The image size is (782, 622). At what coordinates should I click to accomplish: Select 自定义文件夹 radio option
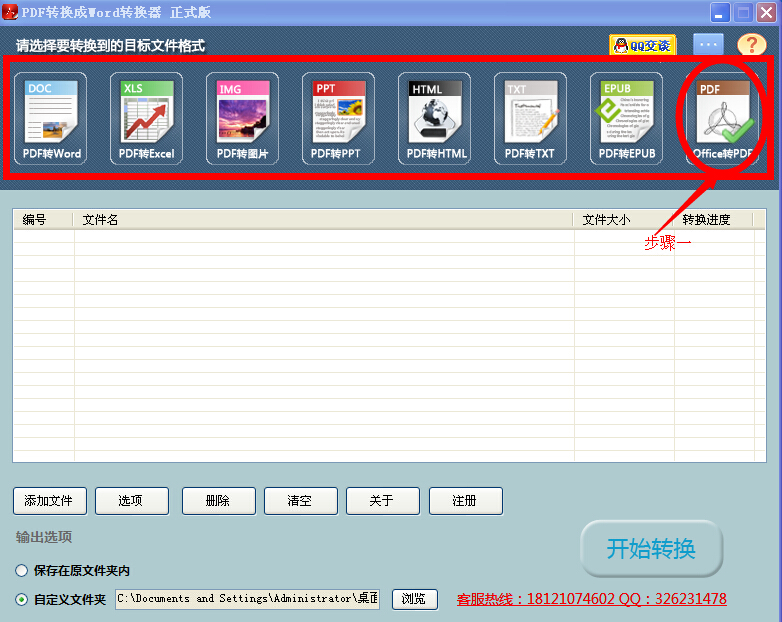pos(22,600)
